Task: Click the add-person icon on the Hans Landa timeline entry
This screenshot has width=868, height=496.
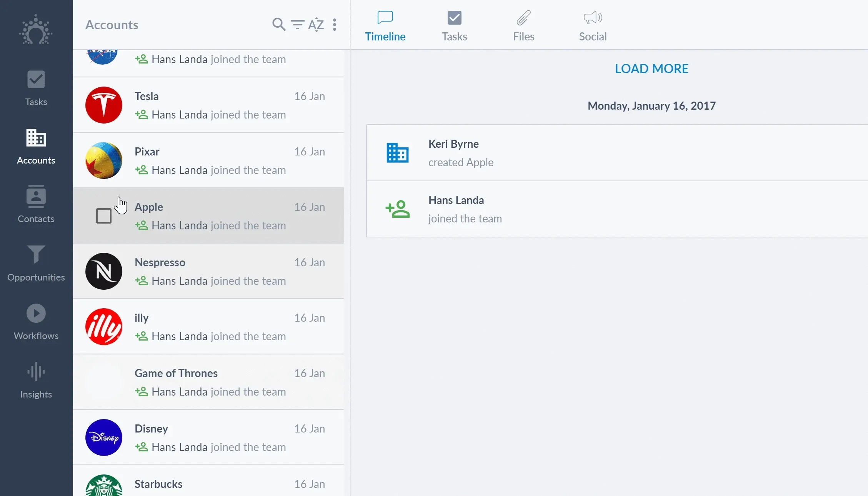Action: coord(398,209)
